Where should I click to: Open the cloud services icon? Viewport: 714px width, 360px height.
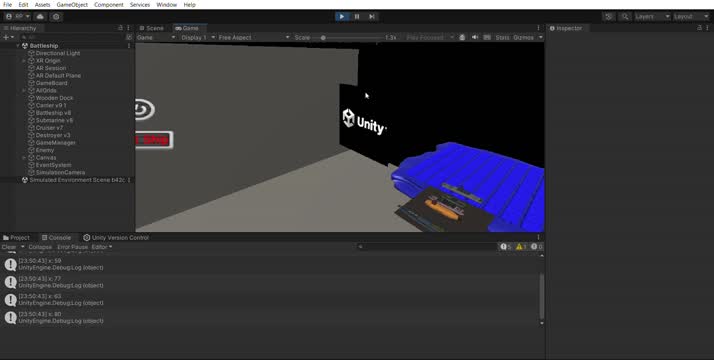[40, 16]
